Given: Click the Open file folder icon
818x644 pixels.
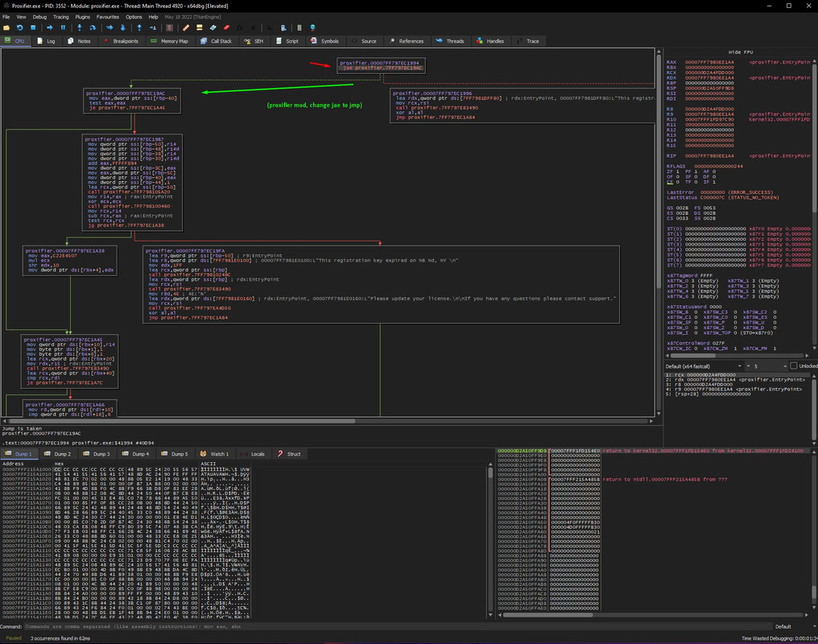Looking at the screenshot, I should (x=6, y=27).
